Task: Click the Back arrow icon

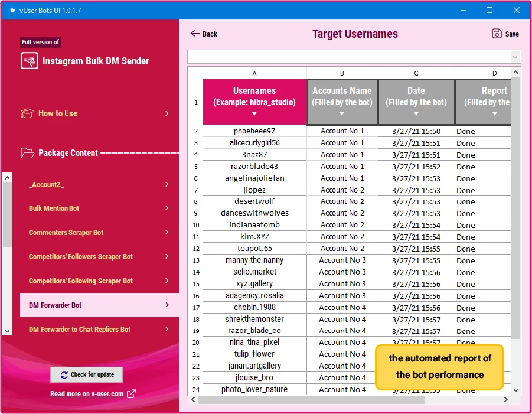Action: (195, 33)
